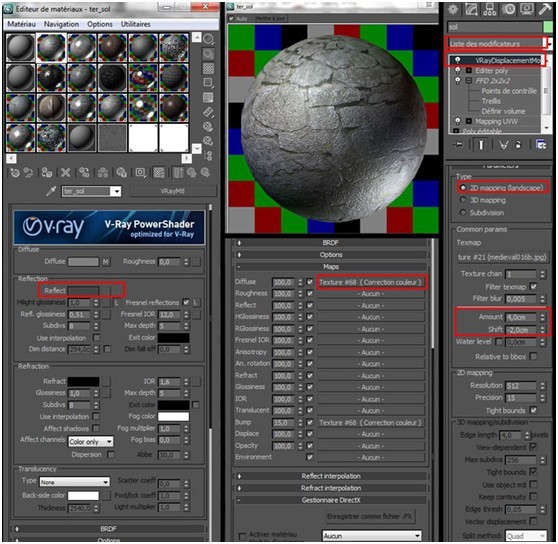Open the Aucun dropdown under Gestionnaire DirectX
The image size is (558, 544).
(x=372, y=535)
